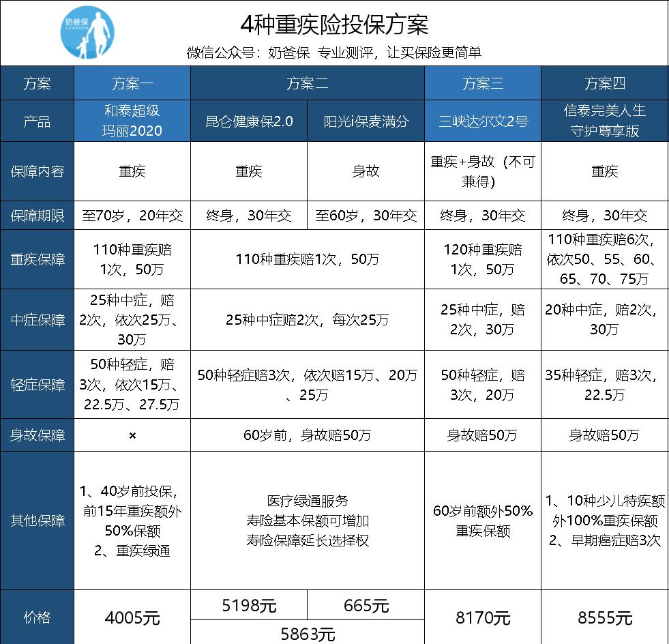The image size is (669, 644).
Task: Click the 665元 price
Action: (x=366, y=605)
